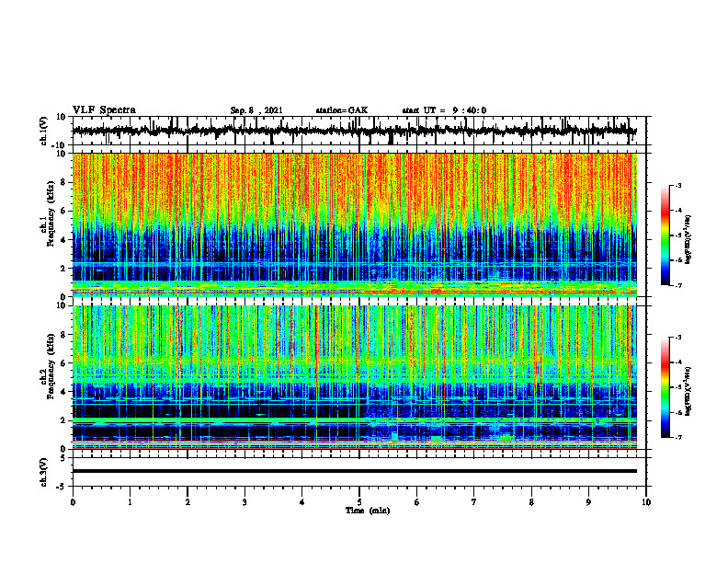Click the ch.1 voltage waveform trace
This screenshot has height=563, width=728.
point(354,131)
